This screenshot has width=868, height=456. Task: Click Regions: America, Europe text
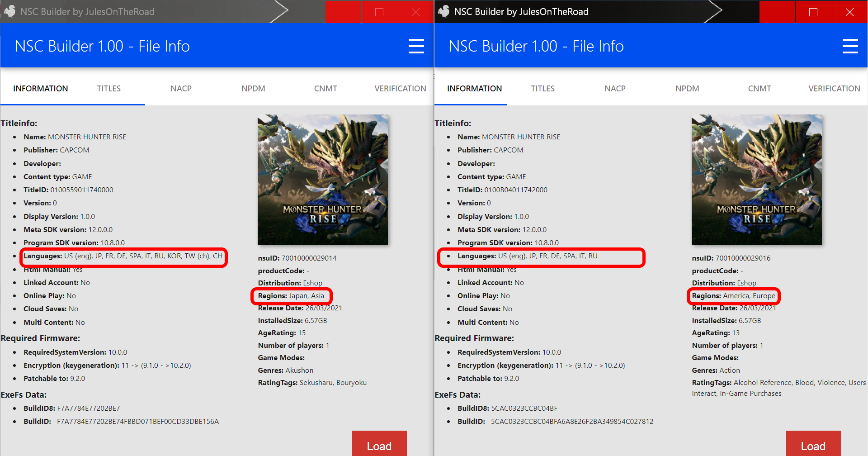click(734, 296)
